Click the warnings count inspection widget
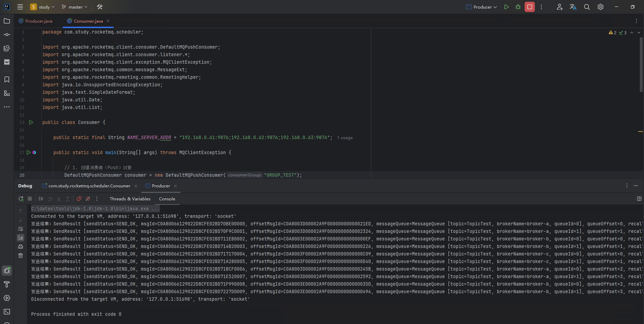The width and height of the screenshot is (644, 324). 613,33
